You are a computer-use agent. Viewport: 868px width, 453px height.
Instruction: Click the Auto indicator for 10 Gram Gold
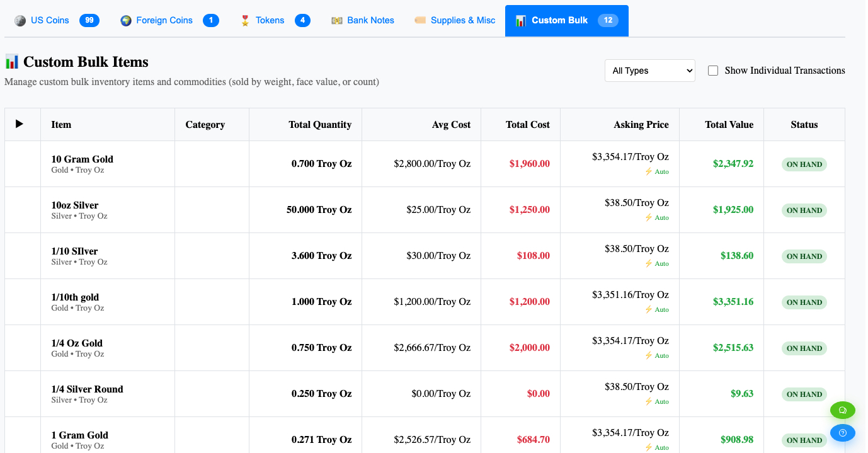click(656, 171)
